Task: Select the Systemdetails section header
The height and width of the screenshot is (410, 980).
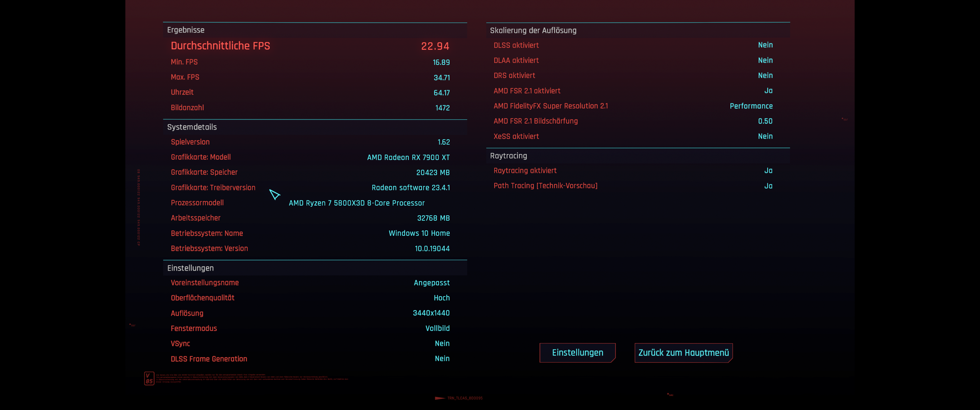Action: (192, 127)
